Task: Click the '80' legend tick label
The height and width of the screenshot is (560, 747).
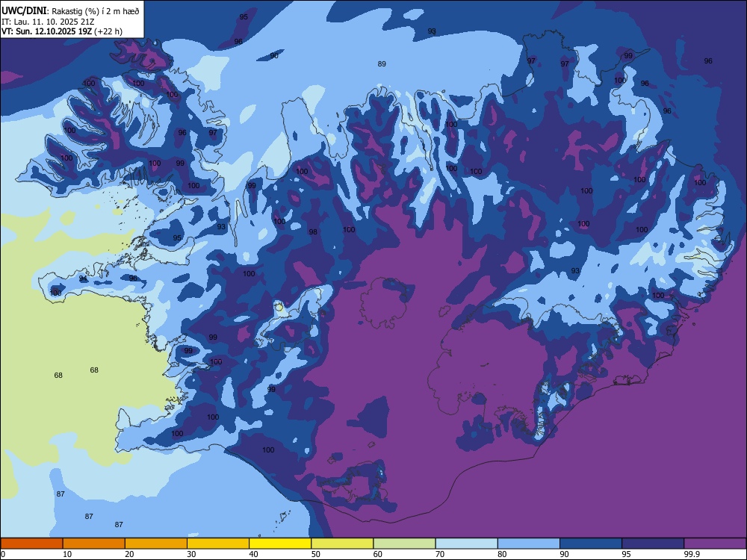Action: pyautogui.click(x=502, y=554)
